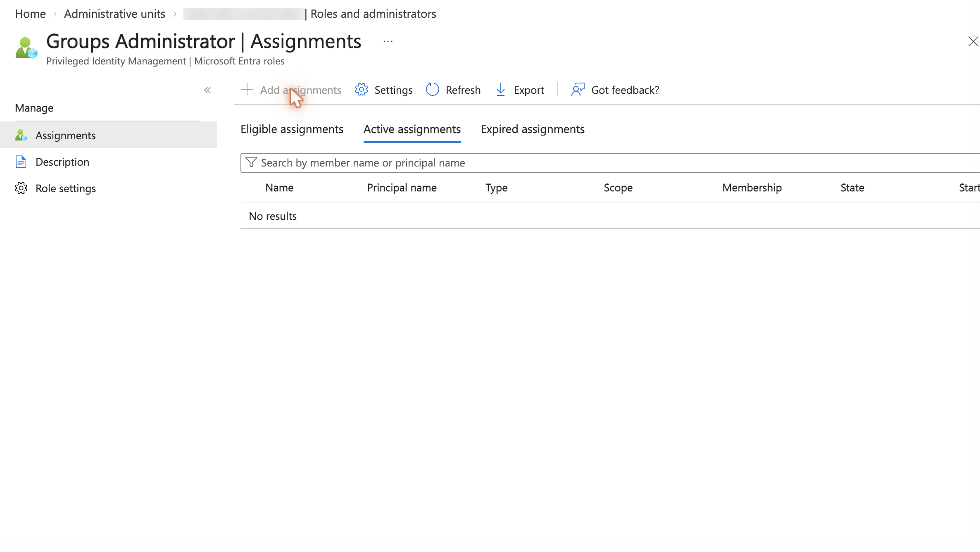Click the Refresh label in toolbar

[x=463, y=90]
